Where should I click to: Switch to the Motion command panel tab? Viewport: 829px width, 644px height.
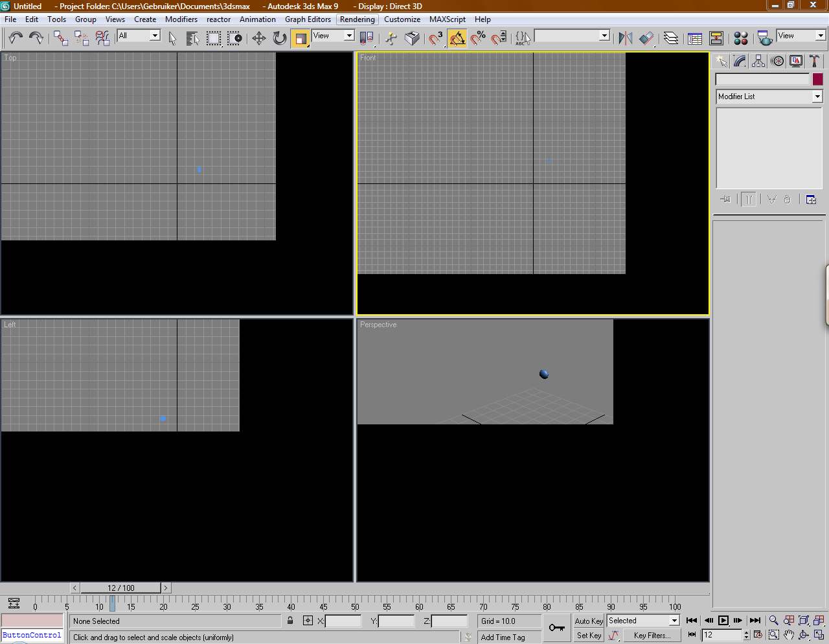point(778,61)
